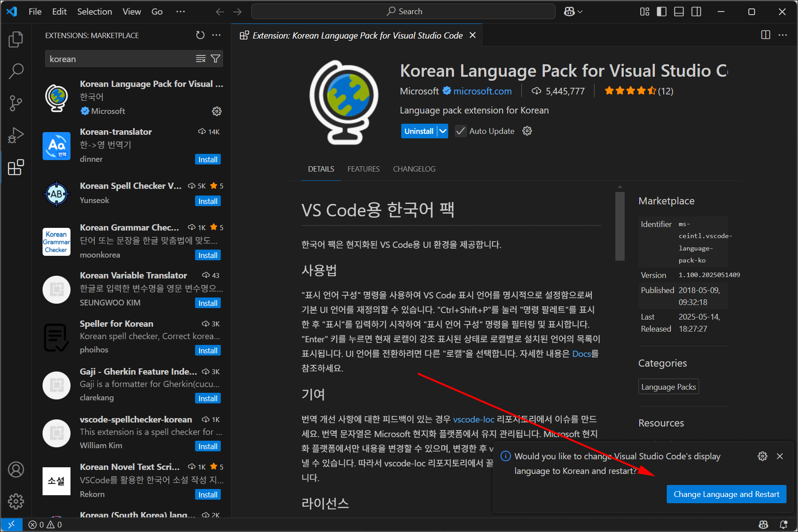The image size is (798, 532).
Task: Click the details page vertical scrollbar
Action: click(x=620, y=226)
